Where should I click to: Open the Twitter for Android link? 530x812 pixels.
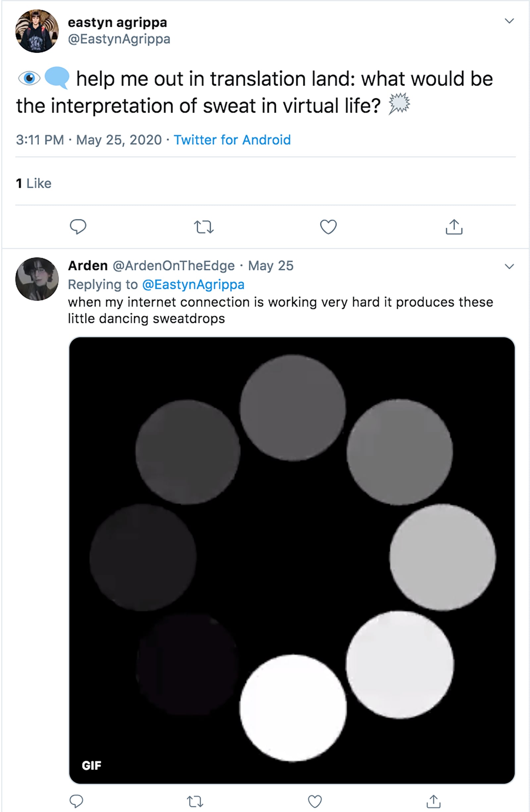pyautogui.click(x=232, y=140)
